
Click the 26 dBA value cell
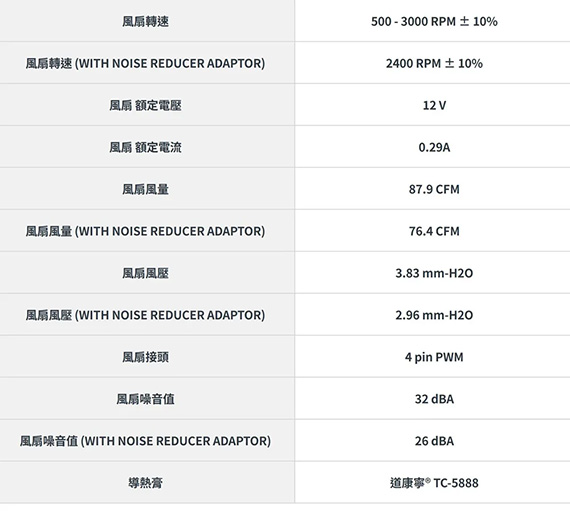coord(434,441)
